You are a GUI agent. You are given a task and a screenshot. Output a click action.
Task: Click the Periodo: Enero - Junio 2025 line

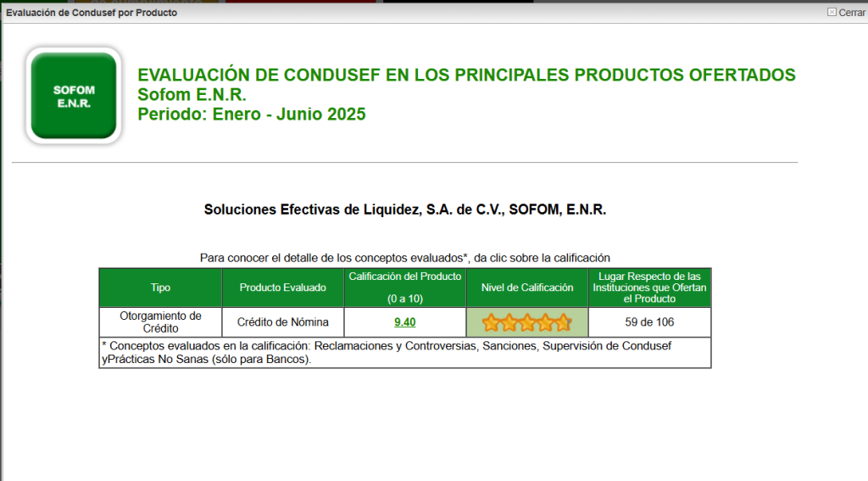coord(252,115)
